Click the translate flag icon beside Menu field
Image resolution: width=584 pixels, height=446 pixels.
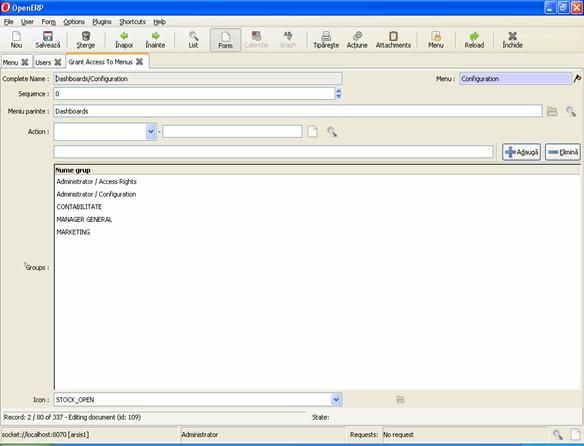pyautogui.click(x=577, y=79)
